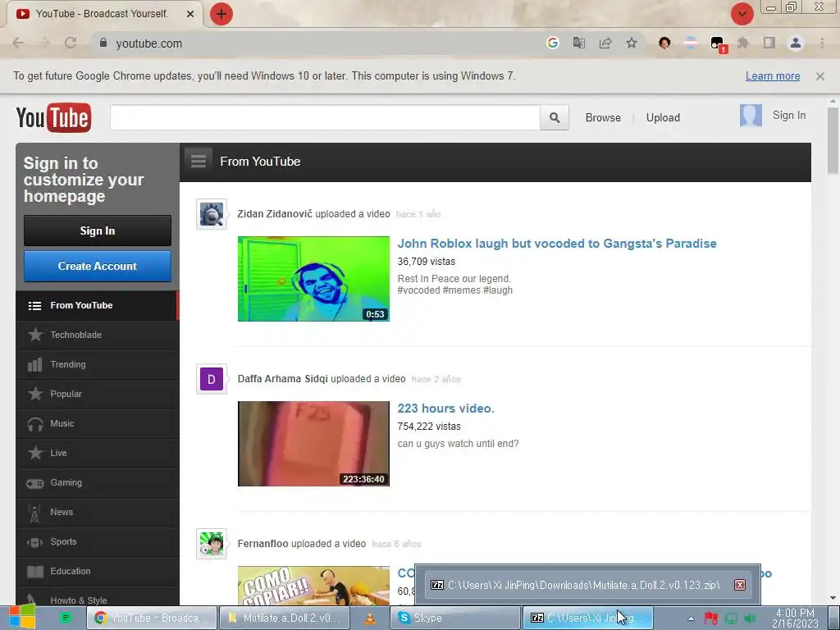Show hidden tray icons arrow
This screenshot has height=630, width=840.
(691, 619)
